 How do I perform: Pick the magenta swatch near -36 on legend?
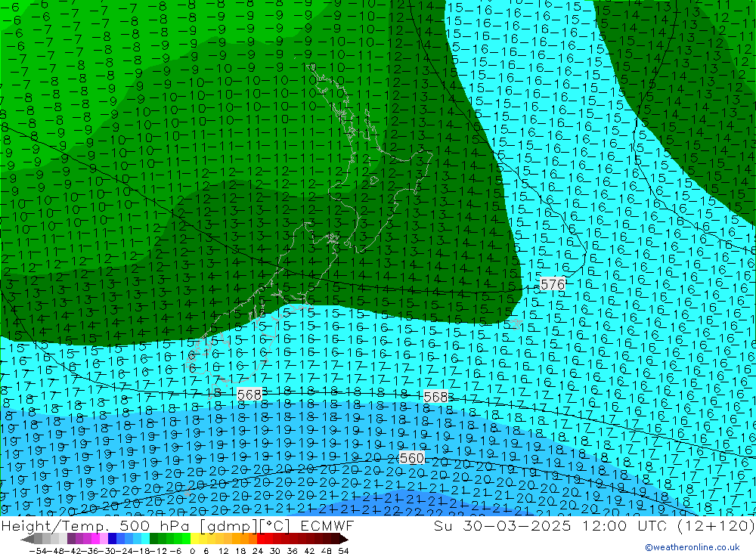coord(95,539)
